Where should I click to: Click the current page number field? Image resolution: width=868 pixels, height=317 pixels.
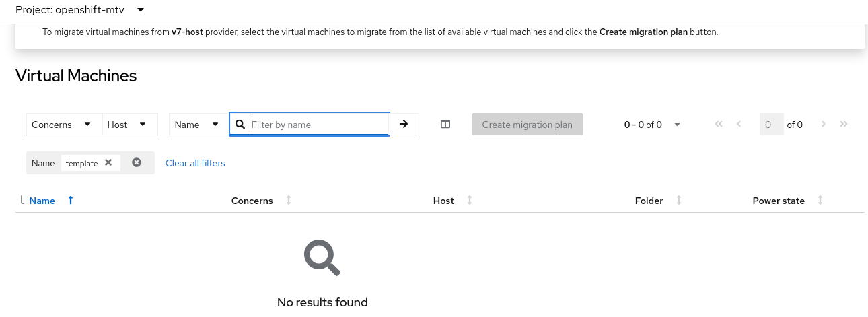pos(770,125)
